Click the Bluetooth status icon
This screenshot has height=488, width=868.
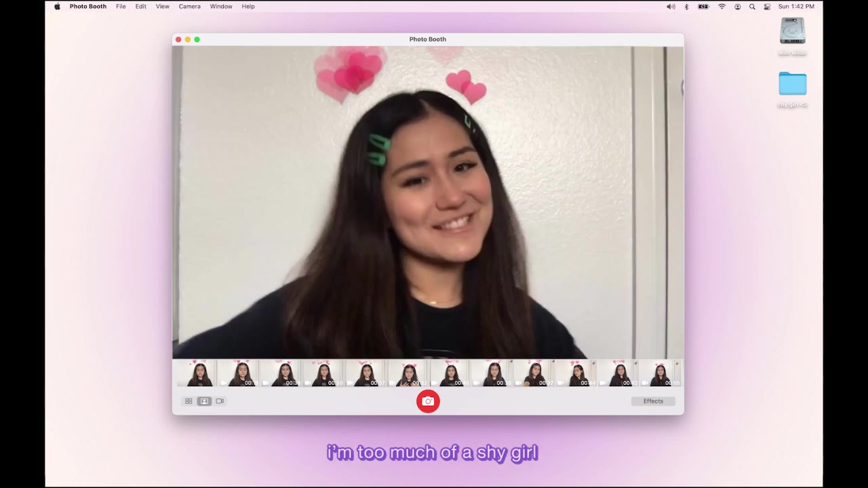686,6
